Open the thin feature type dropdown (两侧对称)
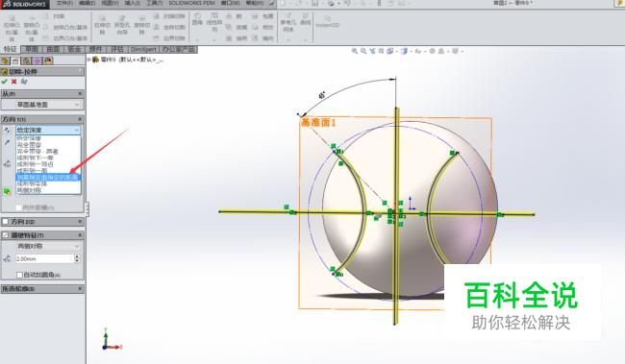This screenshot has height=364, width=625. 48,246
